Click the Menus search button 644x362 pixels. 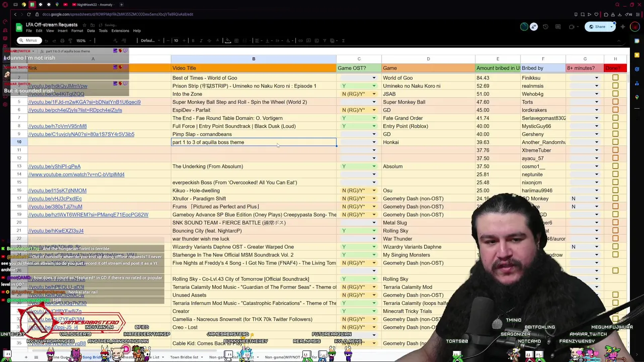(x=28, y=41)
